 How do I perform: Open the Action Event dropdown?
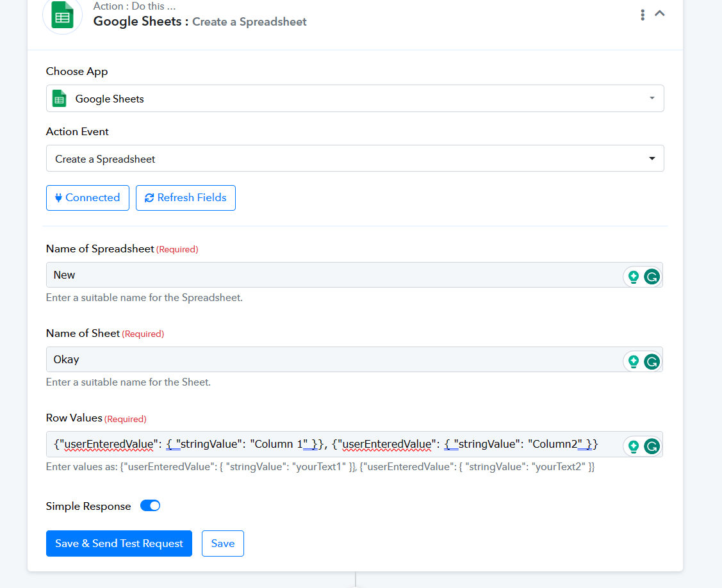[354, 158]
